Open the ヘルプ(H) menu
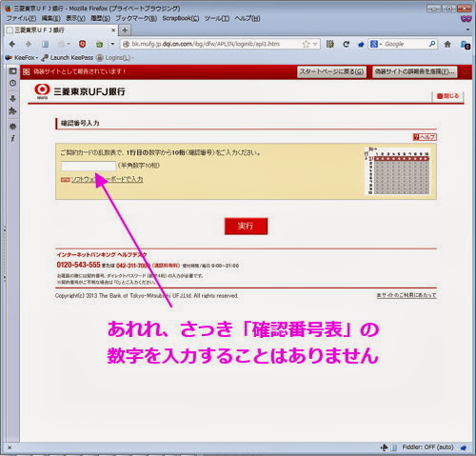Viewport: 476px width, 456px height. click(x=248, y=18)
